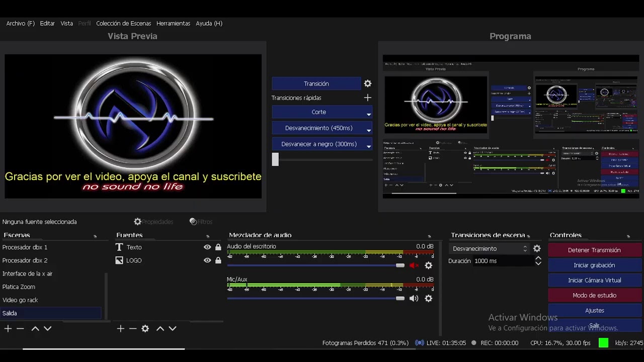Screen dimensions: 644x362
Task: Click green connection status square
Action: [x=604, y=343]
